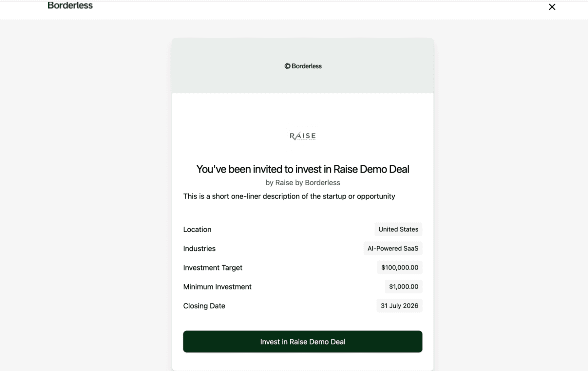
Task: Click the one-liner startup description text
Action: click(289, 196)
